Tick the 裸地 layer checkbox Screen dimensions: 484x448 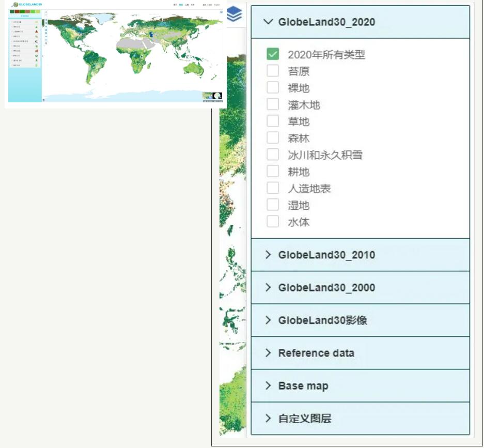[x=273, y=87]
